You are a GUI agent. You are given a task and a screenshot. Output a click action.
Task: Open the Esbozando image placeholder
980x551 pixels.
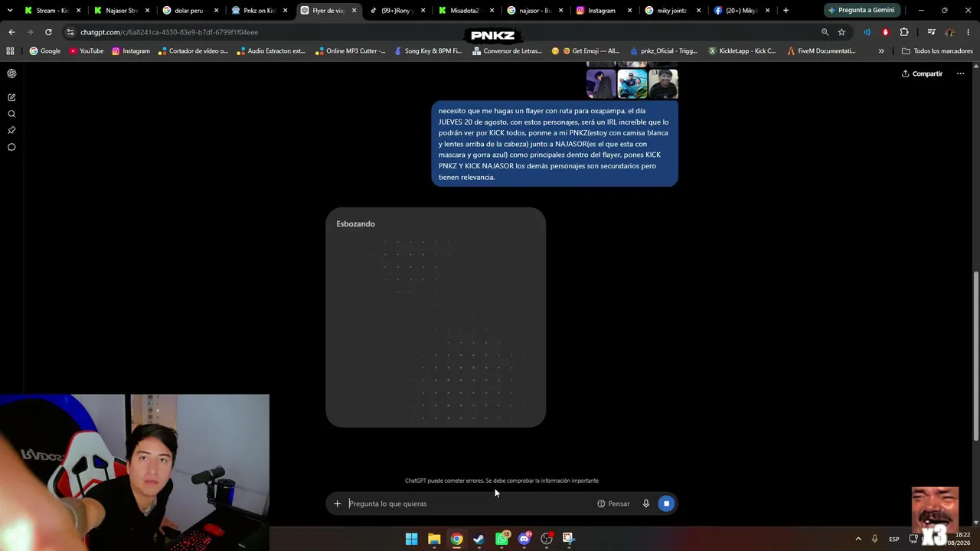(x=436, y=317)
